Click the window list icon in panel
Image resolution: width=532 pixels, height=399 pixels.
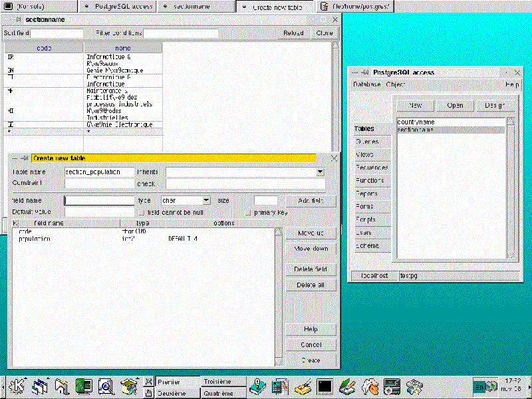40,386
